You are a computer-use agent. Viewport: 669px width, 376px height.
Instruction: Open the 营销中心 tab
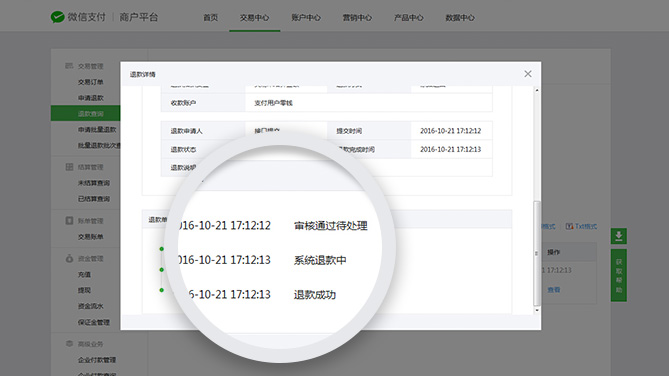click(x=357, y=17)
